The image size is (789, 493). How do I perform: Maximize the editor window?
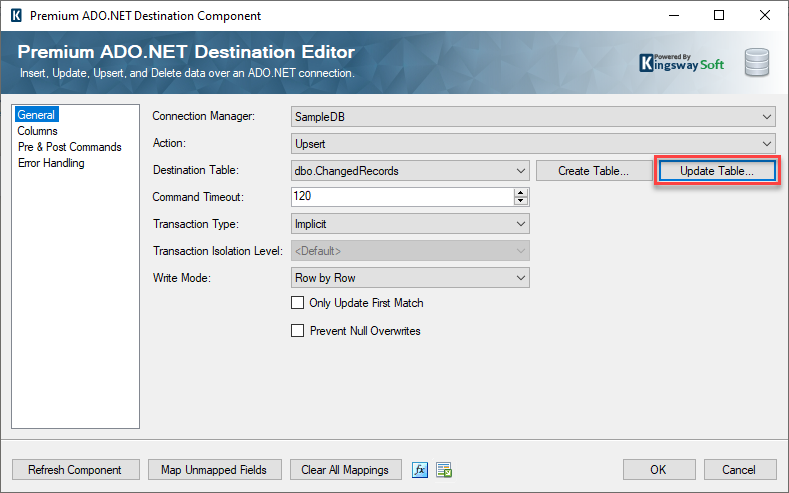[719, 16]
